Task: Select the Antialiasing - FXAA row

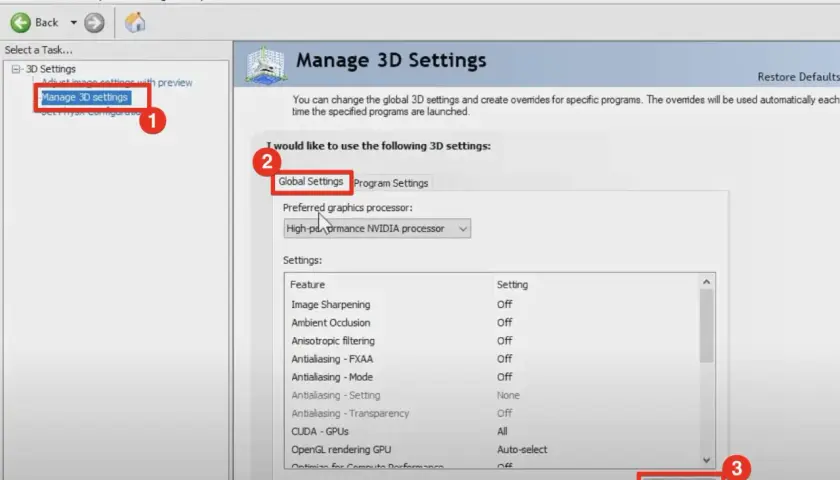Action: pyautogui.click(x=492, y=359)
